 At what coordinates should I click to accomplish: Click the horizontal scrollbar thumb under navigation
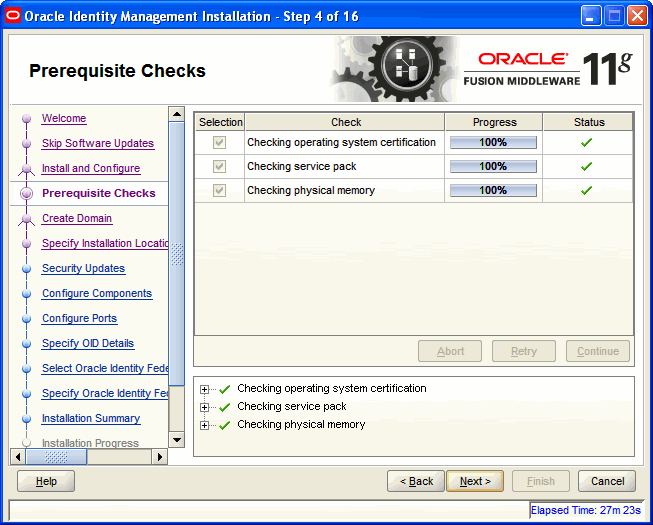tap(56, 457)
